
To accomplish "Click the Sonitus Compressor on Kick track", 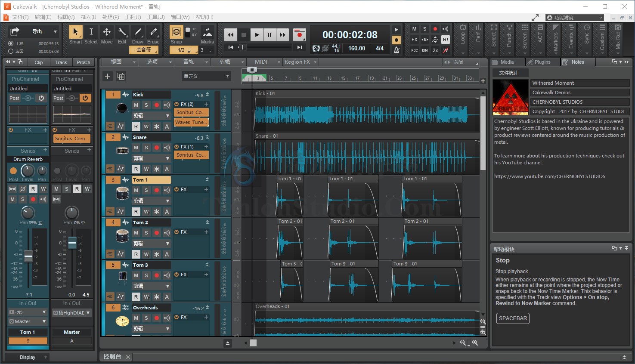I will (x=191, y=112).
